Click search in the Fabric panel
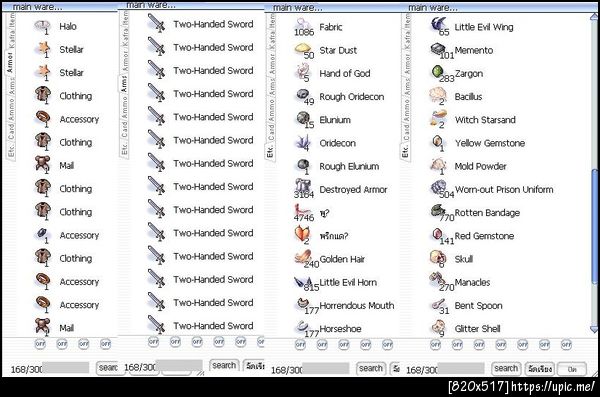 tap(371, 368)
